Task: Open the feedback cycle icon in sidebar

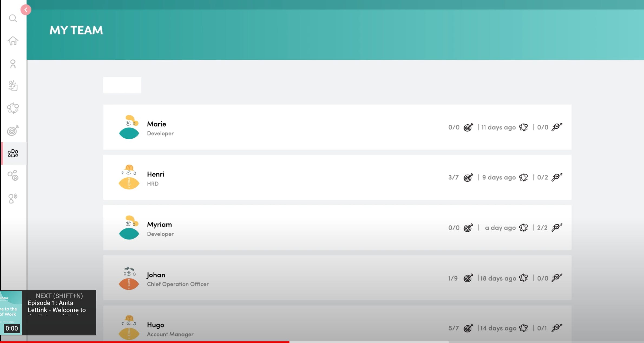Action: coord(13,108)
